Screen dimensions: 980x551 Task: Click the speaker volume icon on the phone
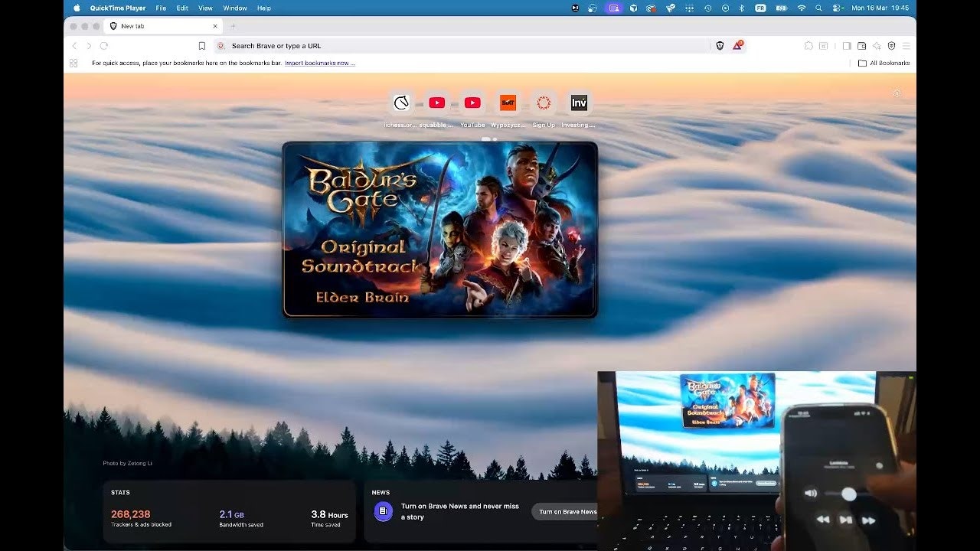coord(811,493)
